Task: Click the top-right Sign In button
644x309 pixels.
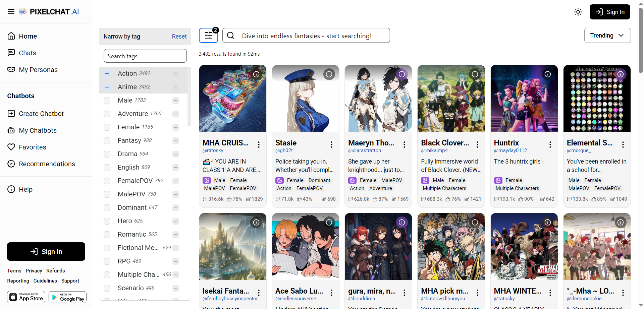Action: 610,12
